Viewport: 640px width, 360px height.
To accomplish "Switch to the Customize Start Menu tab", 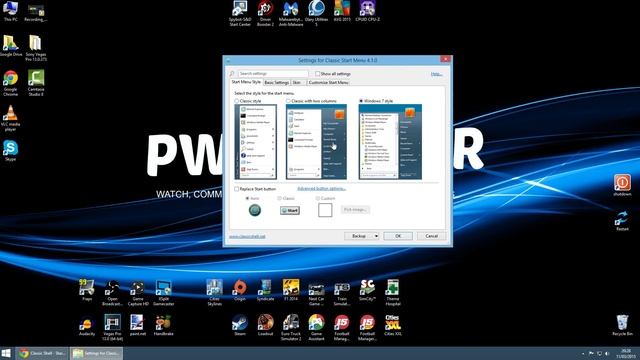I will (328, 82).
